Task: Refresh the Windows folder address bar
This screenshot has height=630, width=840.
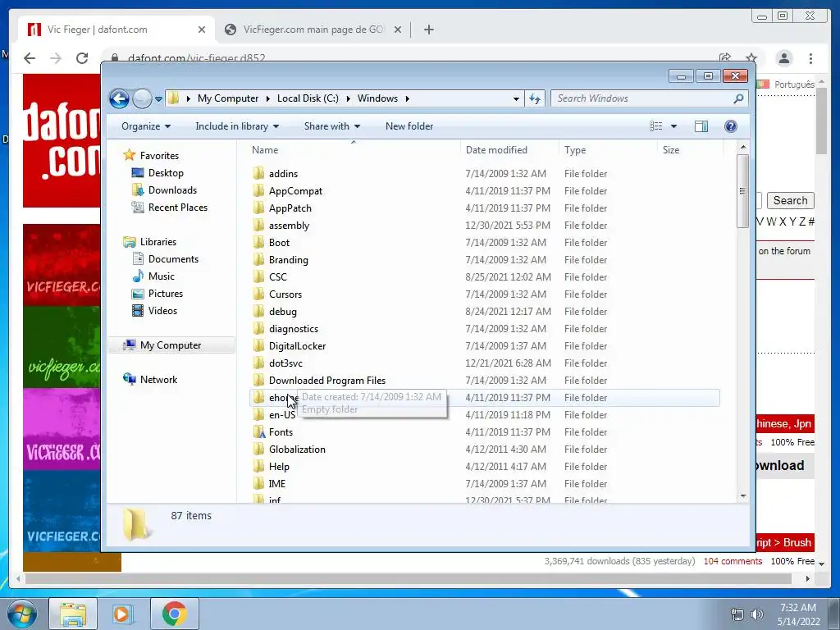Action: [535, 98]
